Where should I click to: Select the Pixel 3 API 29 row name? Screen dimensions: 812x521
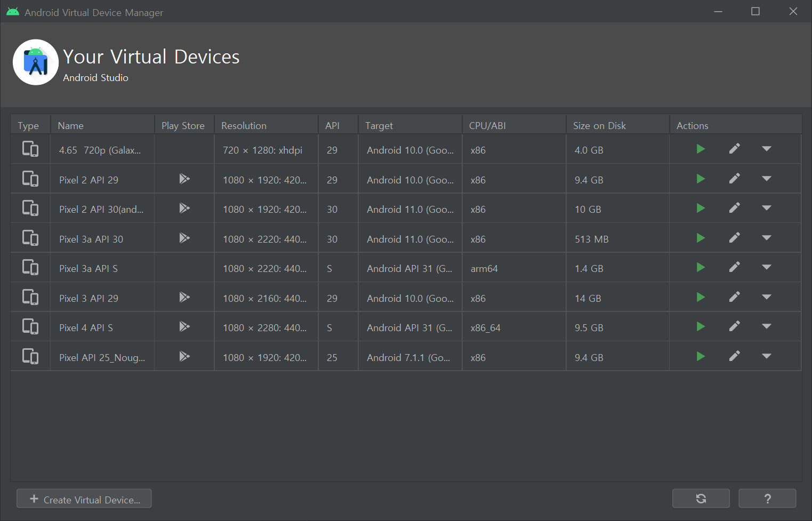pyautogui.click(x=89, y=299)
